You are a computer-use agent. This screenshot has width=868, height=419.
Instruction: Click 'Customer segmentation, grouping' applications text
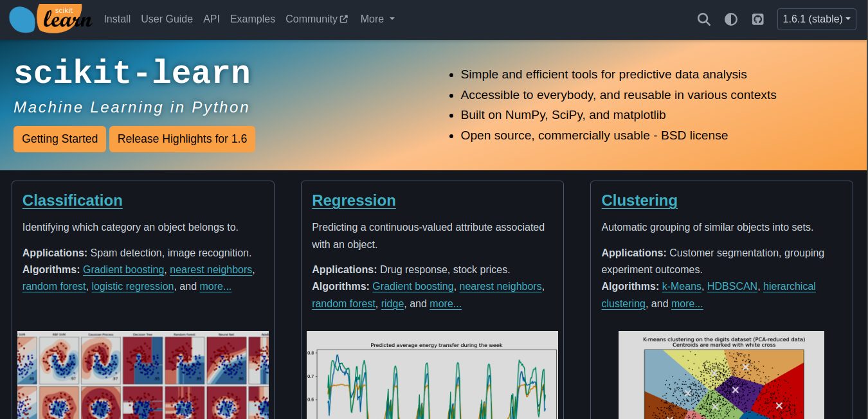(746, 253)
